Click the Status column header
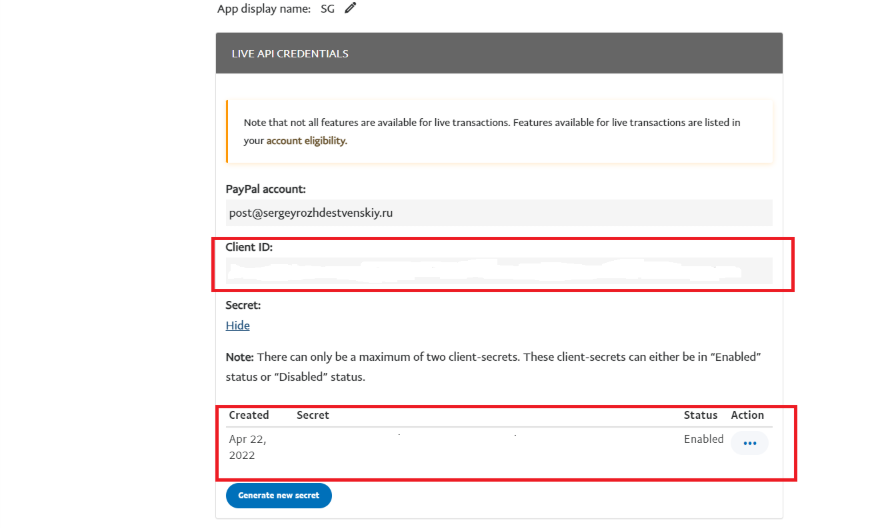The height and width of the screenshot is (528, 891). [700, 415]
